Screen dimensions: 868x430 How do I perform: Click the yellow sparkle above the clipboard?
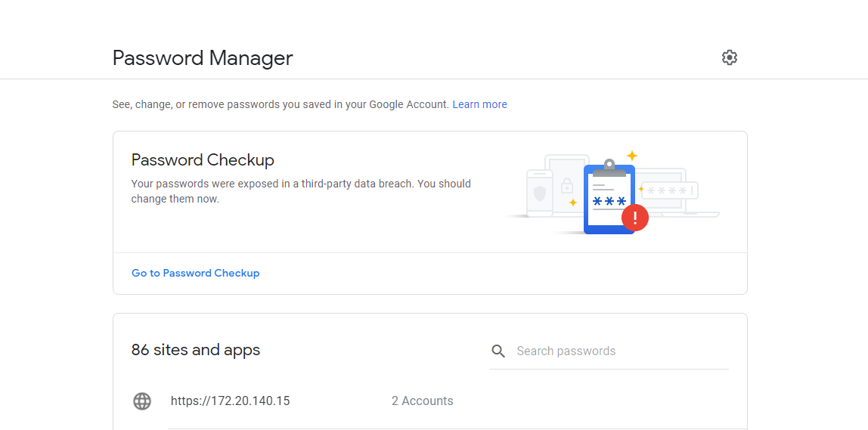tap(631, 156)
